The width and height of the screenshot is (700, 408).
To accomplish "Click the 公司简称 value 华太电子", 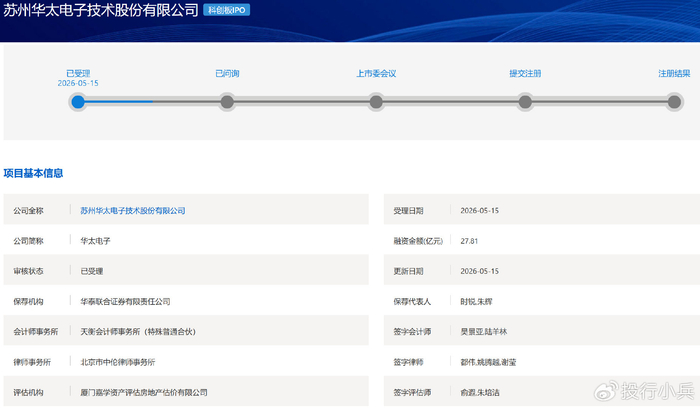I will click(95, 241).
